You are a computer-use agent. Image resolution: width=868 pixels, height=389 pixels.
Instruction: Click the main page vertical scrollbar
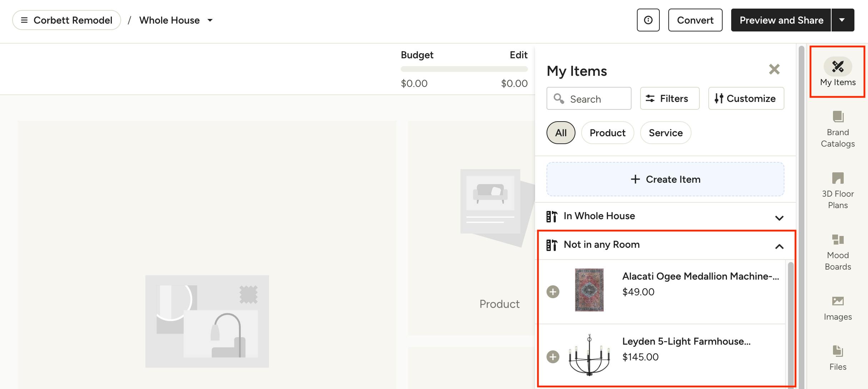pyautogui.click(x=801, y=217)
